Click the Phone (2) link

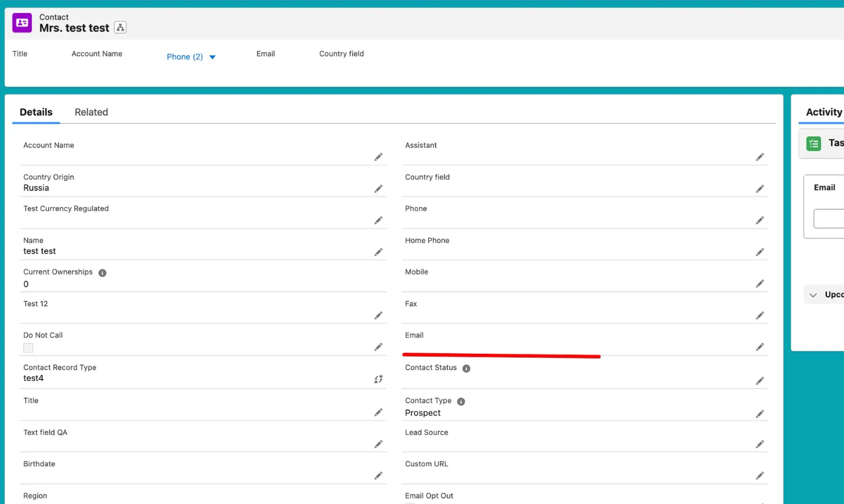pos(185,57)
